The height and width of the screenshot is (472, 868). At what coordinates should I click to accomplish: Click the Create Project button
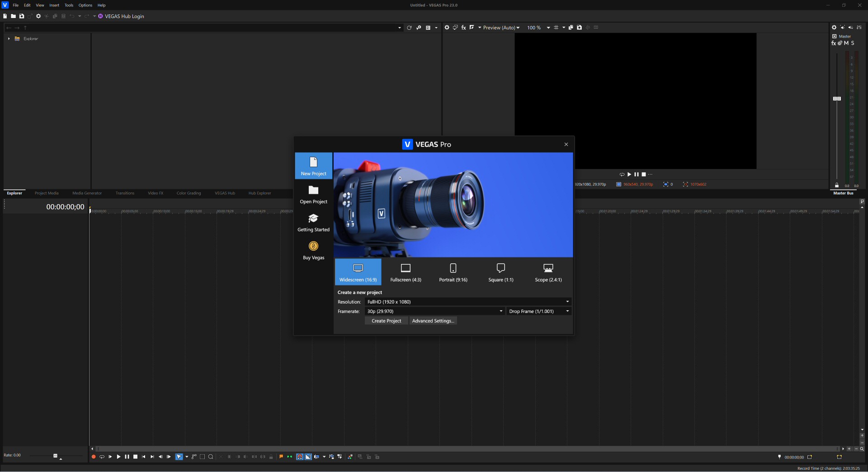[386, 321]
